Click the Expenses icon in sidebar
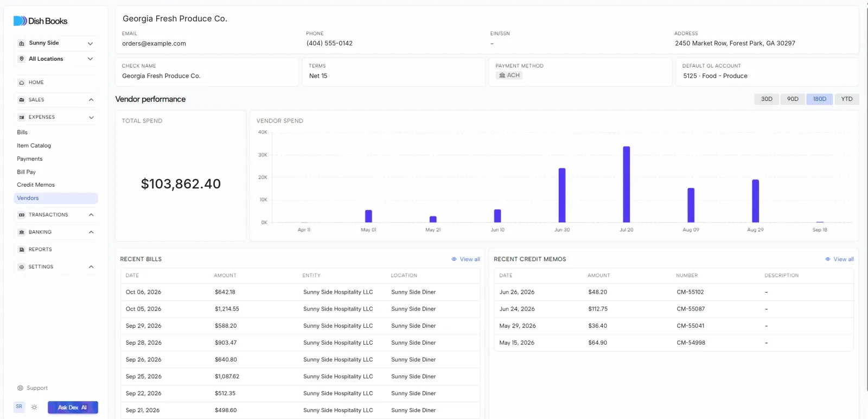The image size is (868, 419). tap(22, 117)
